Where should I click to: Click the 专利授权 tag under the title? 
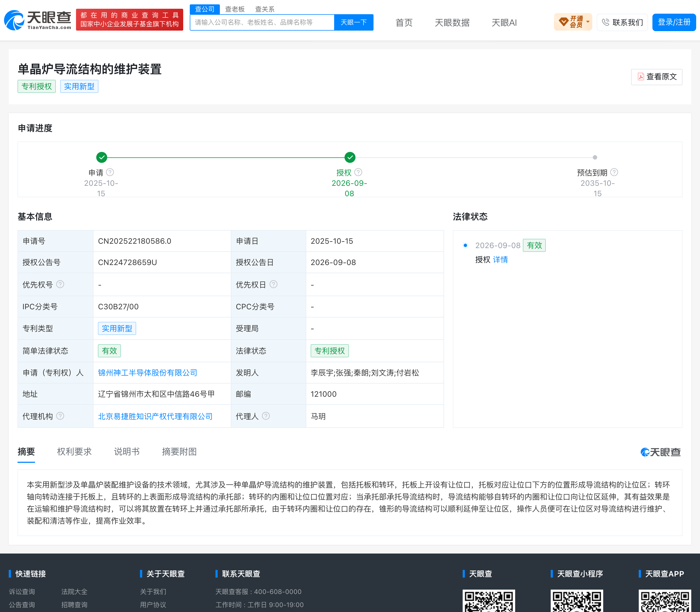(37, 86)
